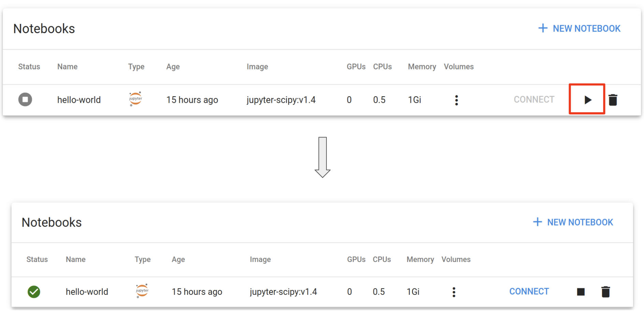Click Notebooks heading in top panel
Viewport: 644px width, 318px height.
[x=44, y=29]
